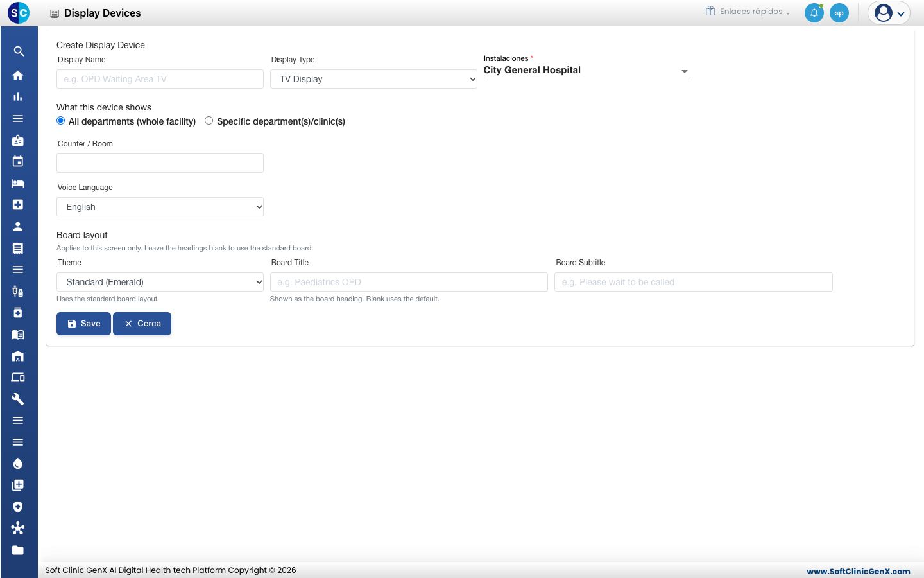The width and height of the screenshot is (924, 578).
Task: Click the Counter / Room input field
Action: click(x=160, y=163)
